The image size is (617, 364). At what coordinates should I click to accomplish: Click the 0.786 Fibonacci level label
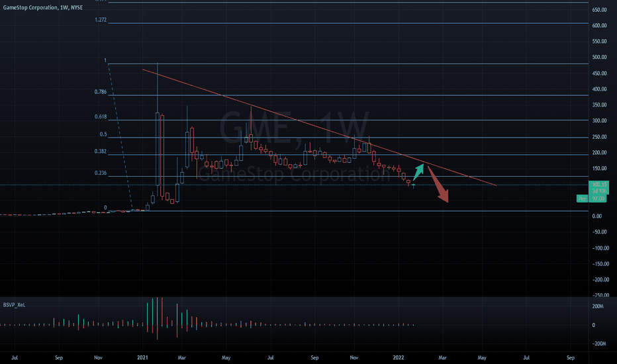(x=101, y=92)
